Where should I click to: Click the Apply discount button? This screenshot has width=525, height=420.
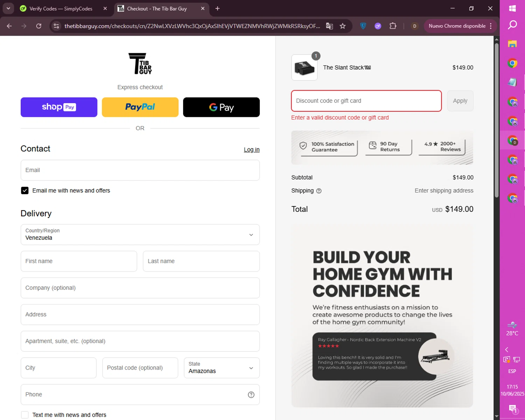[x=460, y=101]
